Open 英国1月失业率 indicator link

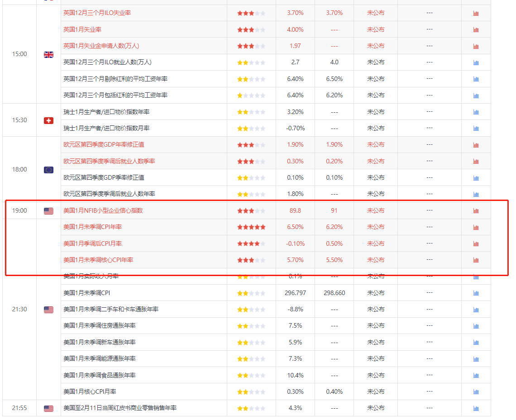82,29
